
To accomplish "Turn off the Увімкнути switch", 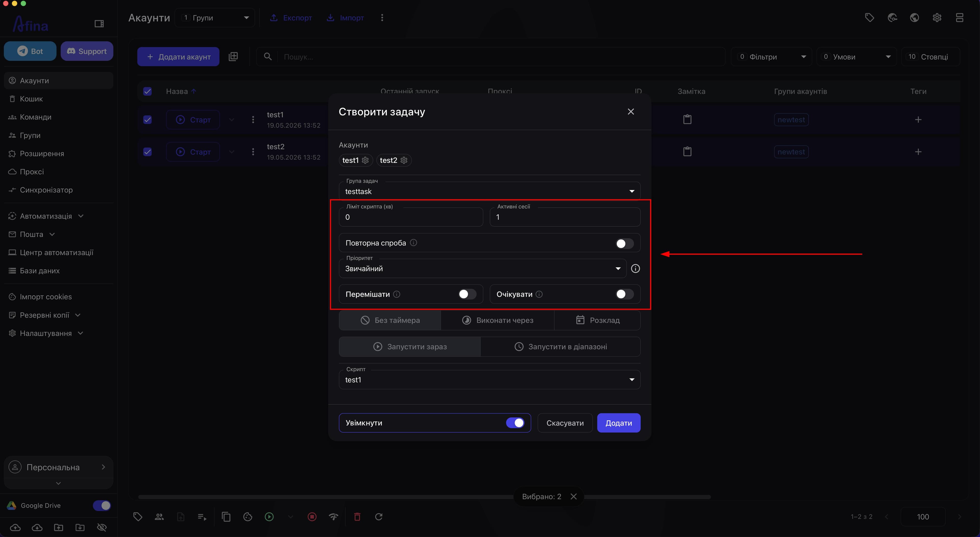I will click(x=515, y=422).
